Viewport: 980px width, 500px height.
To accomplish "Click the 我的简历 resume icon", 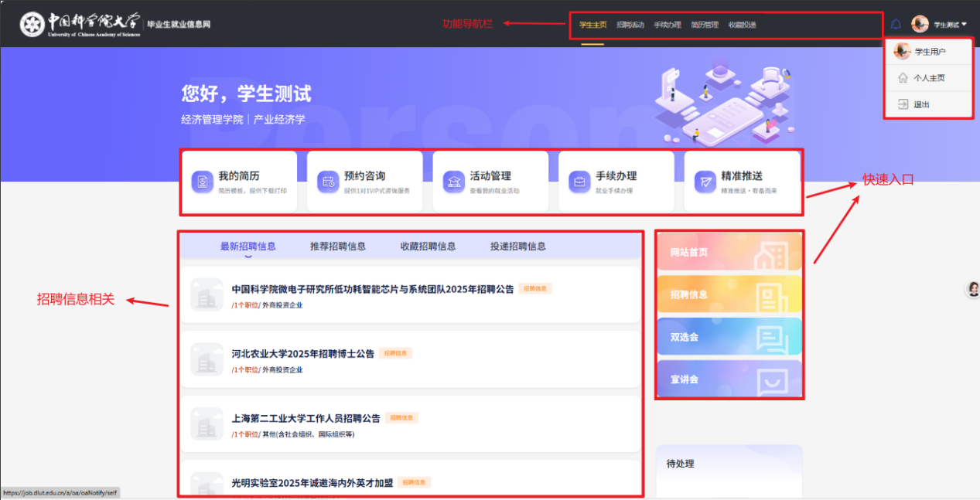I will 202,182.
